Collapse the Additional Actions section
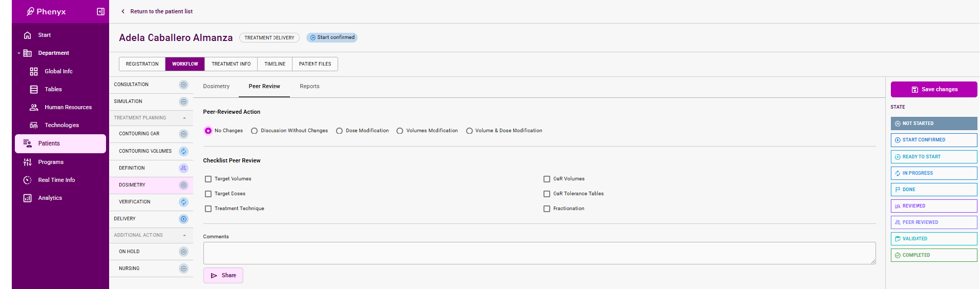This screenshot has height=289, width=980. (x=184, y=236)
